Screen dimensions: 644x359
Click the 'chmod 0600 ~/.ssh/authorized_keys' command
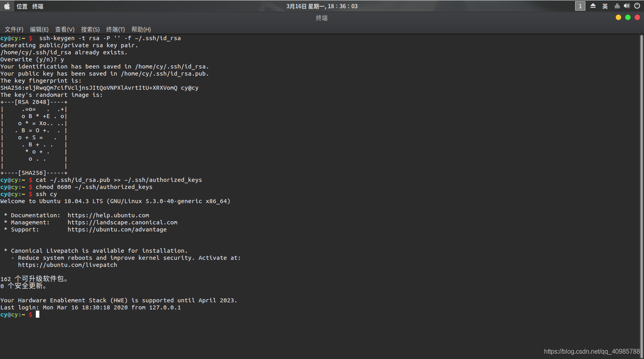click(x=94, y=187)
